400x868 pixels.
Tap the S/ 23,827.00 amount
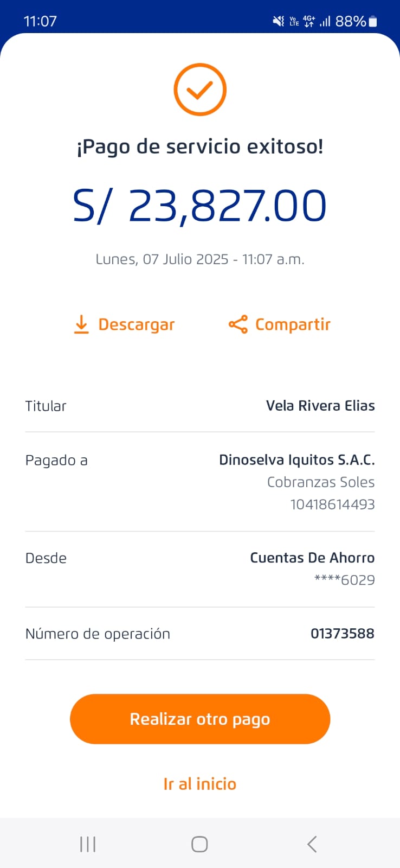(200, 206)
